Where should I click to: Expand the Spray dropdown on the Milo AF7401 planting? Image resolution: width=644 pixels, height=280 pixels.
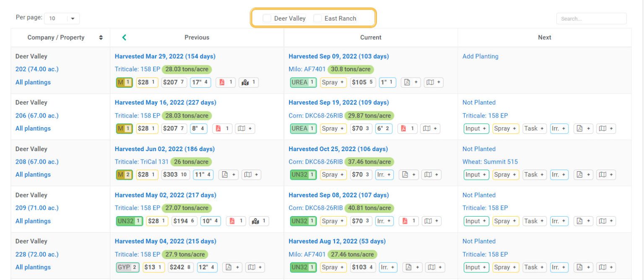tap(333, 82)
